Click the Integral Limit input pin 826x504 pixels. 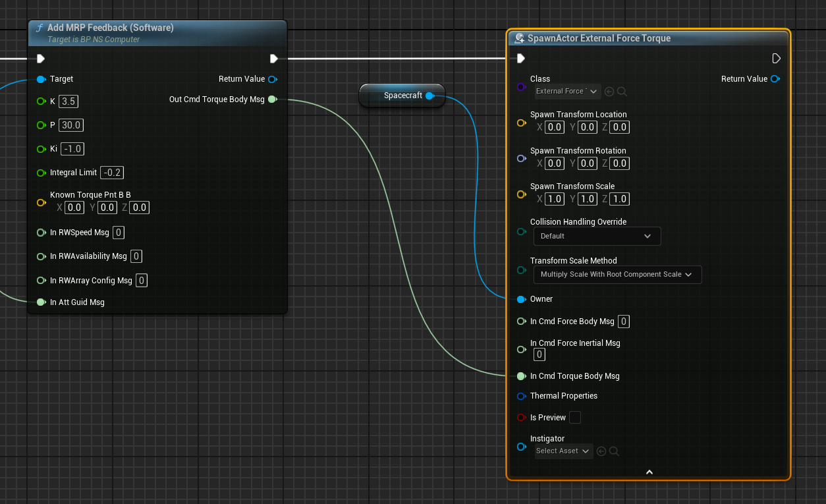coord(41,173)
